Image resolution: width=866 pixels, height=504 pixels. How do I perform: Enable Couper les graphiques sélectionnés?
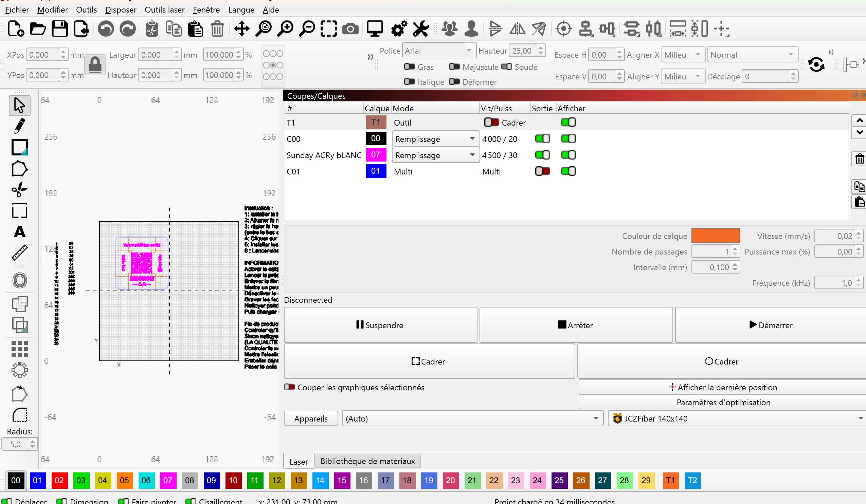coord(289,387)
